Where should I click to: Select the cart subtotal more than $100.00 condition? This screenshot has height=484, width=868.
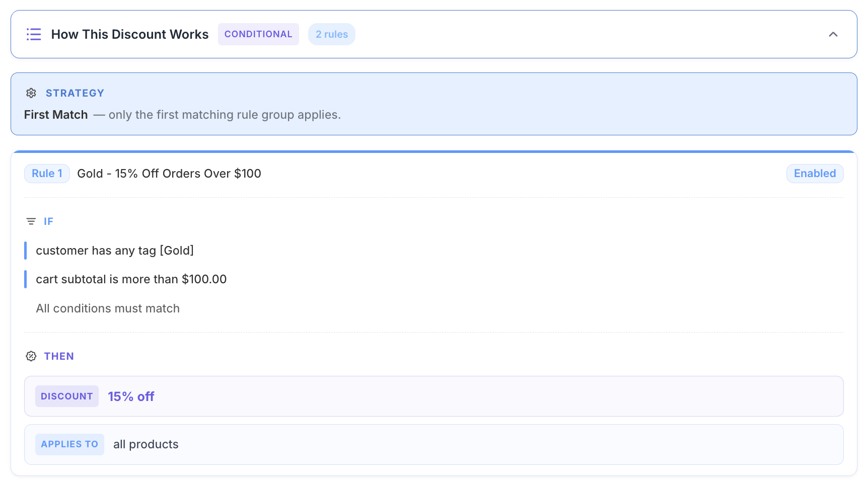pyautogui.click(x=131, y=279)
